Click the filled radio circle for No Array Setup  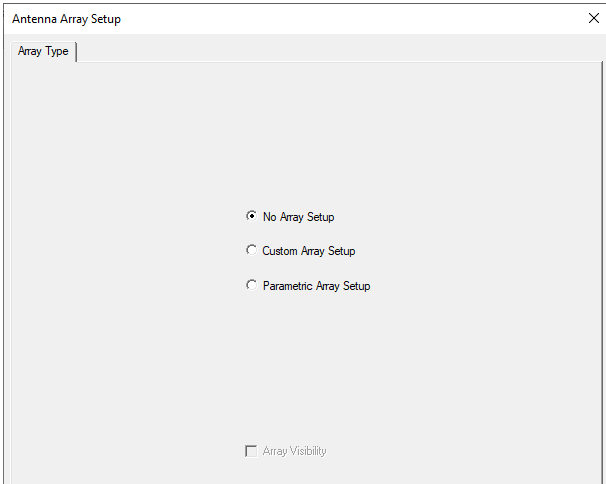tap(252, 216)
